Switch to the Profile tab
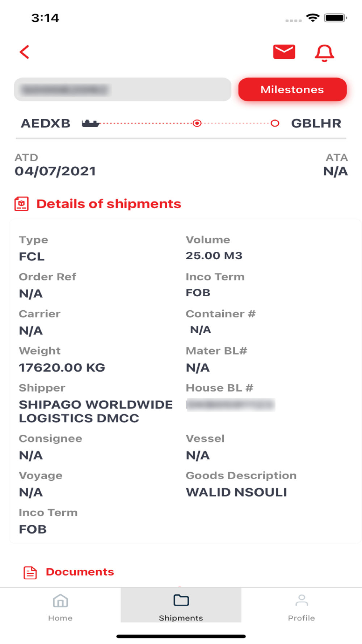This screenshot has width=362, height=644. 302,605
